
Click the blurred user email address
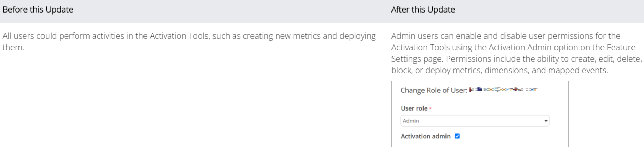(503, 90)
